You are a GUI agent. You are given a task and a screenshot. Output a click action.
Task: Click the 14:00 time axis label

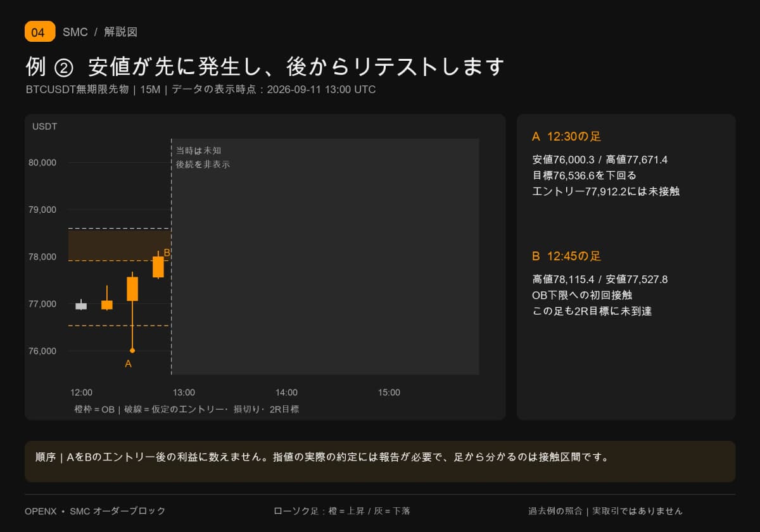click(x=286, y=393)
